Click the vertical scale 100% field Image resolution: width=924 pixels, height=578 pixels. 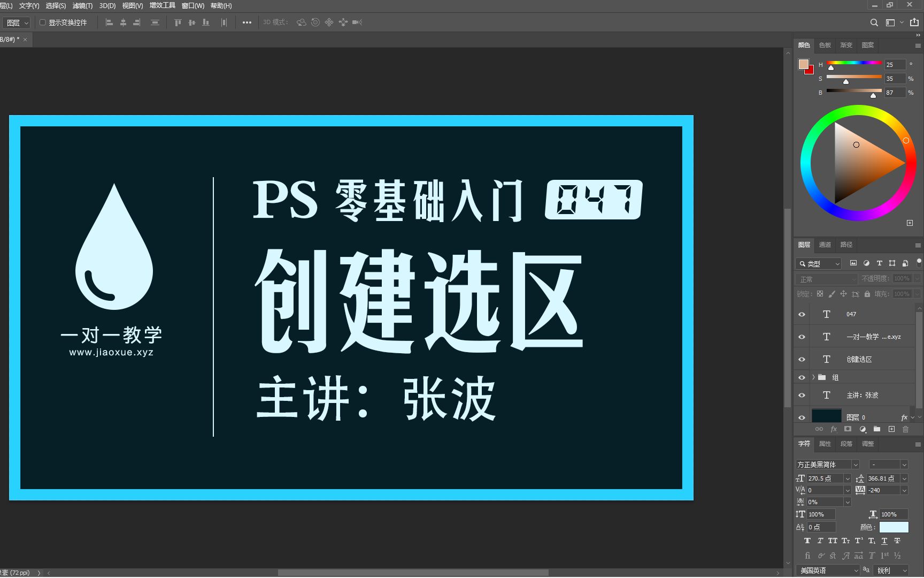[821, 514]
